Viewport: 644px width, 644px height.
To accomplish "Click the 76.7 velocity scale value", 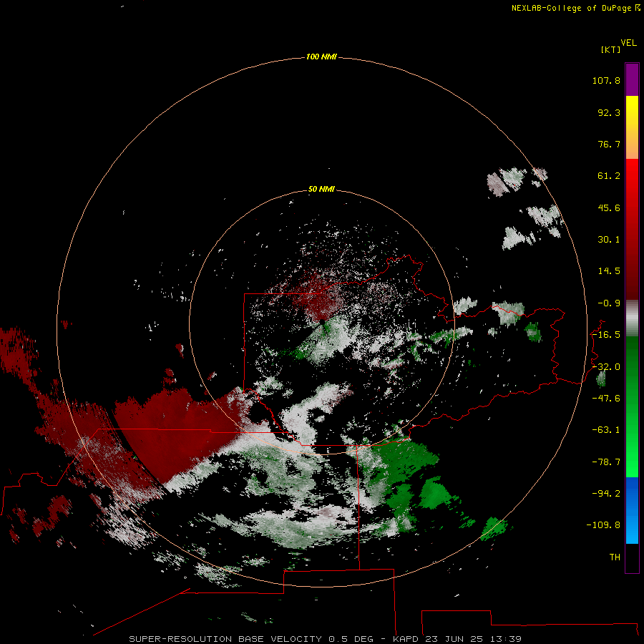I will tap(609, 144).
